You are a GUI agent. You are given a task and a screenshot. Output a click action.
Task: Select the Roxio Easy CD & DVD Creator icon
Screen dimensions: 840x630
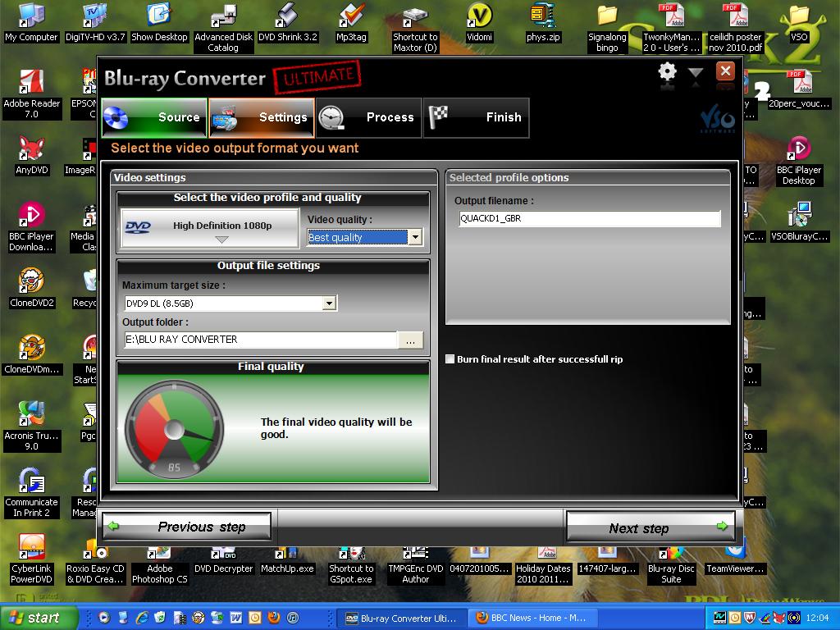point(95,559)
